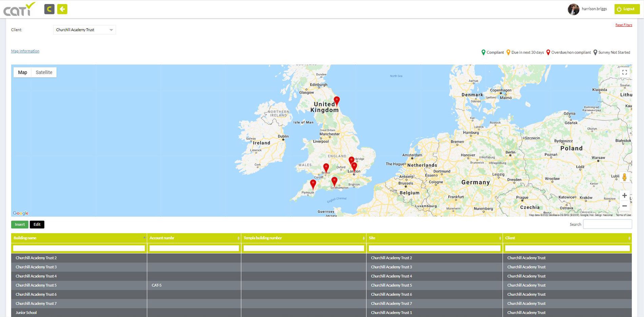Switch to Map view tab
The width and height of the screenshot is (644, 317).
click(22, 72)
